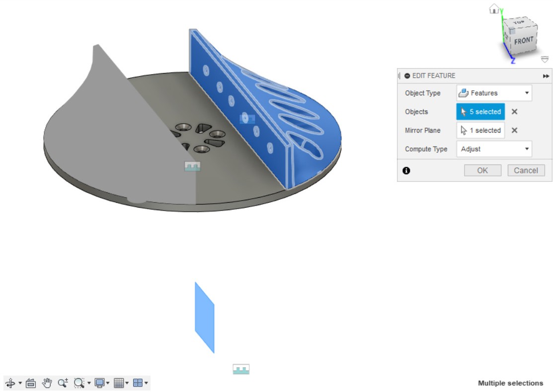This screenshot has height=392, width=553.
Task: Activate the Objects '5 selected' selector
Action: (480, 112)
